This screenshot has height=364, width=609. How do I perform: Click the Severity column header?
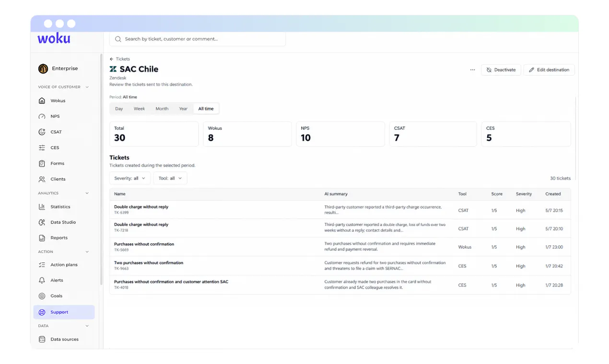524,194
